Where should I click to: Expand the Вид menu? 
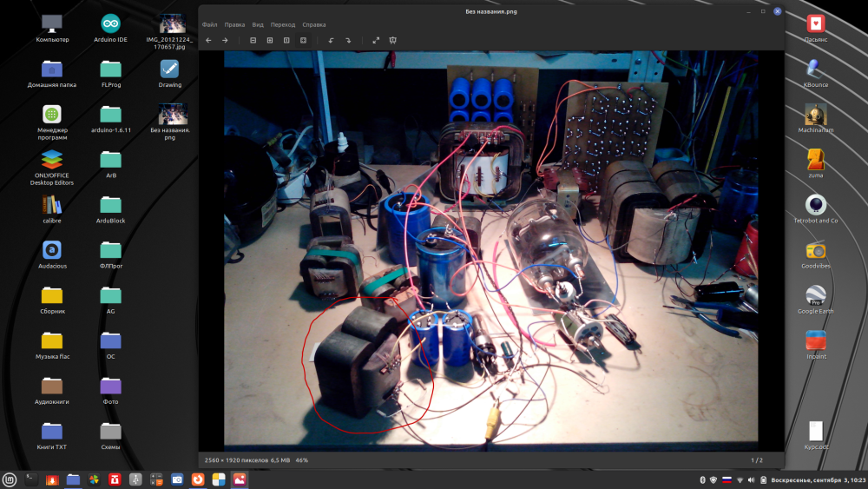pyautogui.click(x=257, y=24)
